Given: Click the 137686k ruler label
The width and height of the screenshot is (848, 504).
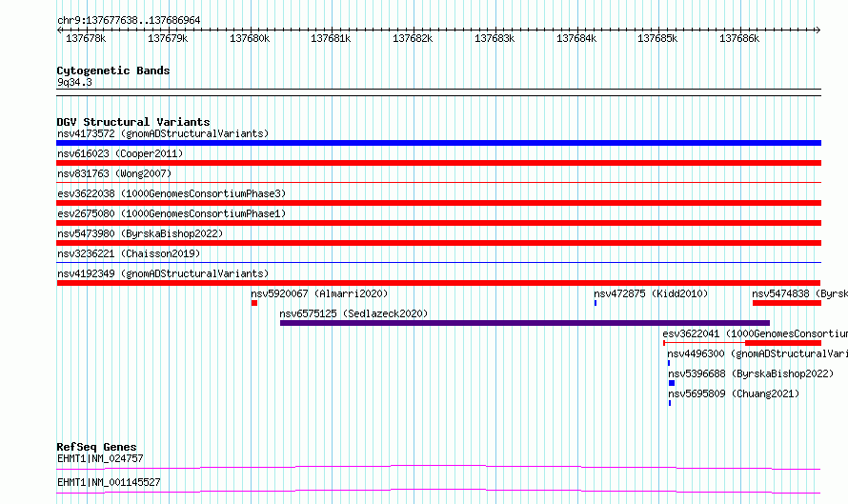Looking at the screenshot, I should 739,39.
